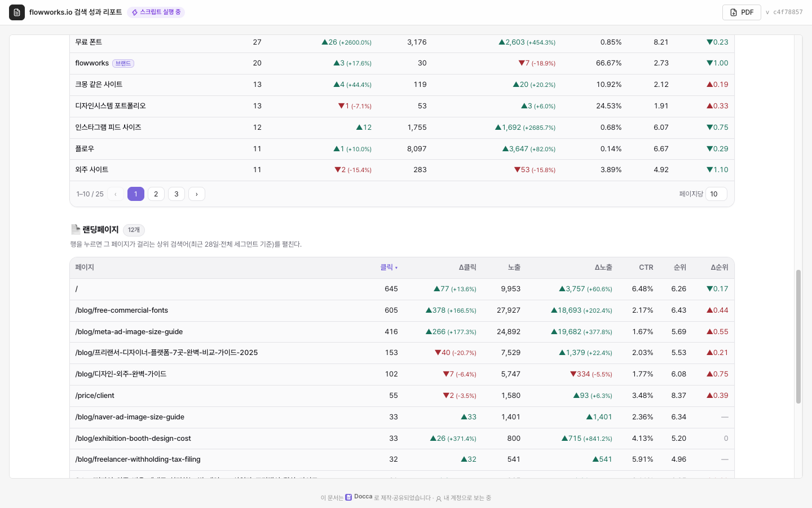Screen dimensions: 812x508
Task: Click the file icon inside the PDF button
Action: click(734, 12)
